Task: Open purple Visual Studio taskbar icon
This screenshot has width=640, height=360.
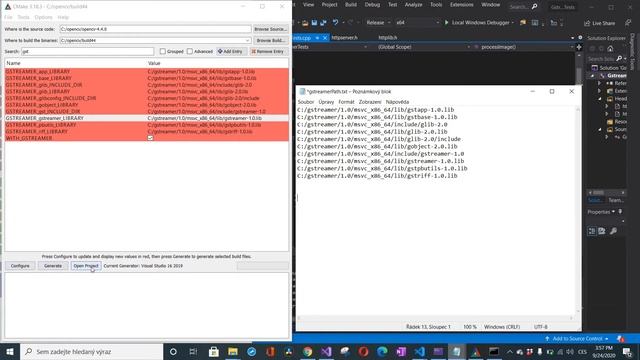Action: tap(326, 351)
